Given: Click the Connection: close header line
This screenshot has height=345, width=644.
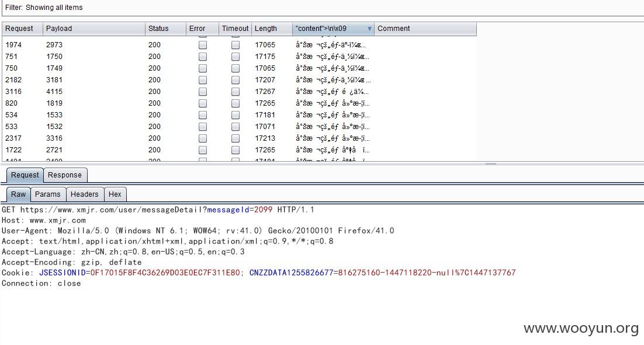Looking at the screenshot, I should (x=41, y=284).
